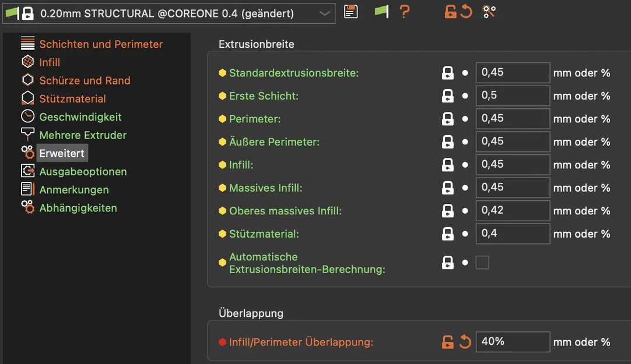631x364 pixels.
Task: Click the orange unlocked icon beside Infill/Perimeter Überlappung
Action: (x=447, y=342)
